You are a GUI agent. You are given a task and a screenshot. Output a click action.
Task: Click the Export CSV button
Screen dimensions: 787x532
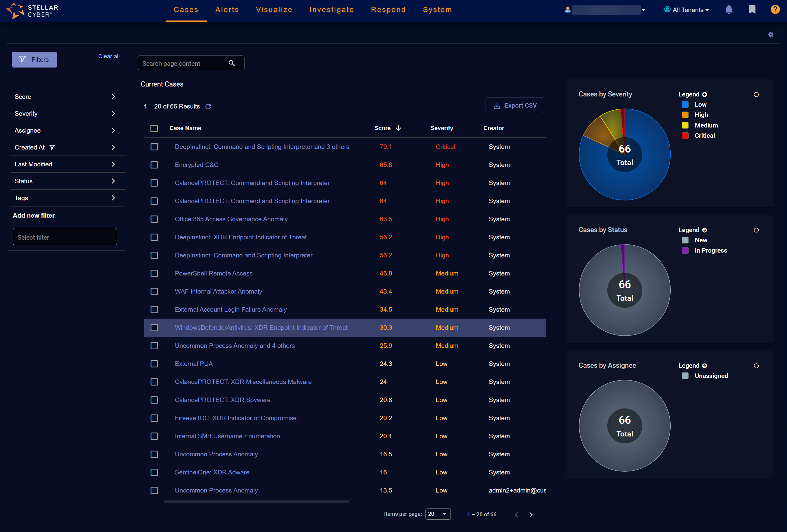514,105
